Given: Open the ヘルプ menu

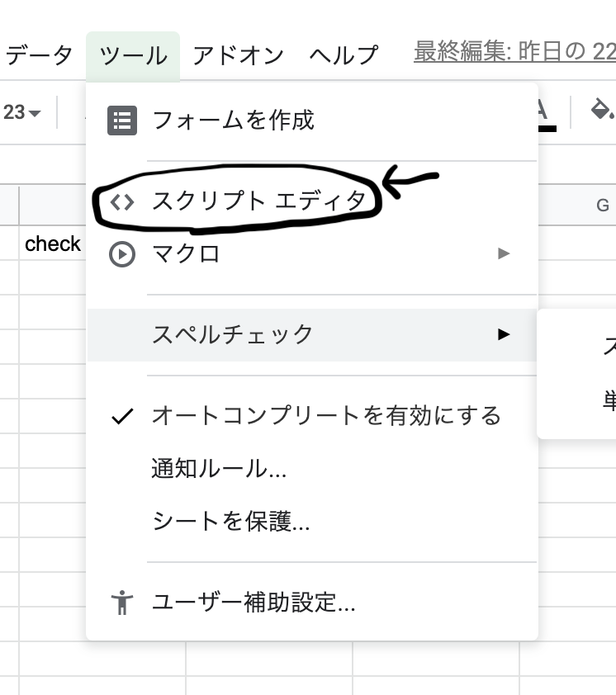Looking at the screenshot, I should (x=344, y=56).
